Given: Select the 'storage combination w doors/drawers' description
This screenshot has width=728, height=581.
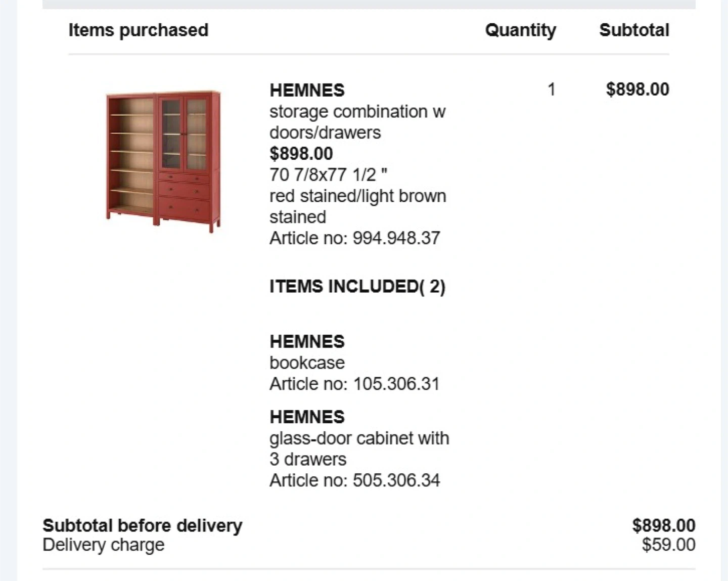Looking at the screenshot, I should pyautogui.click(x=357, y=122).
